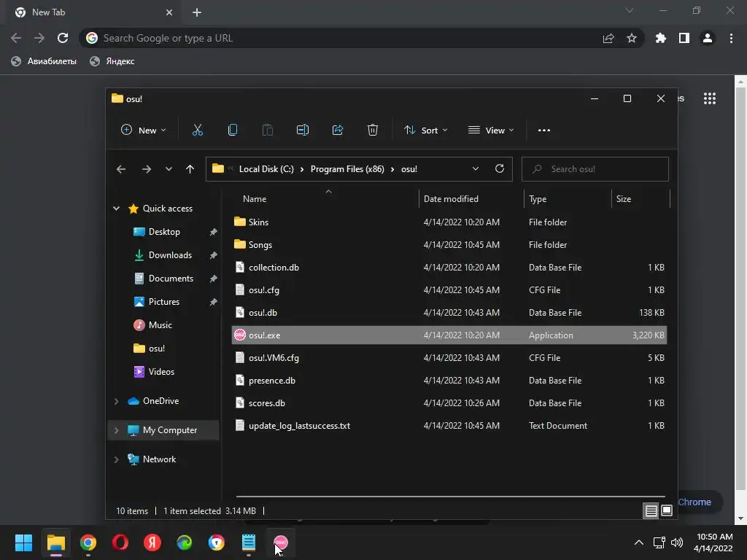Click the Paste icon in Explorer toolbar
The height and width of the screenshot is (560, 747).
pyautogui.click(x=268, y=130)
